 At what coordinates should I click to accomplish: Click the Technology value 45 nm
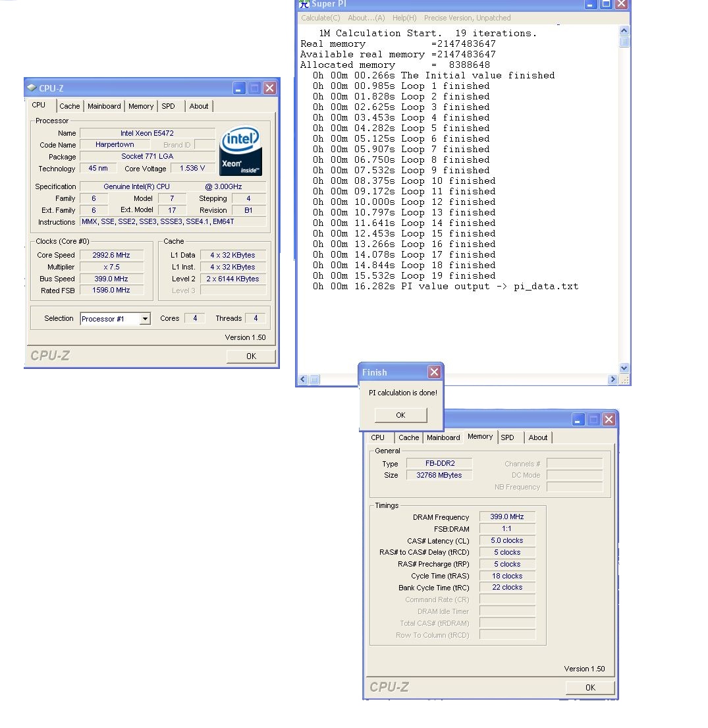[x=98, y=168]
